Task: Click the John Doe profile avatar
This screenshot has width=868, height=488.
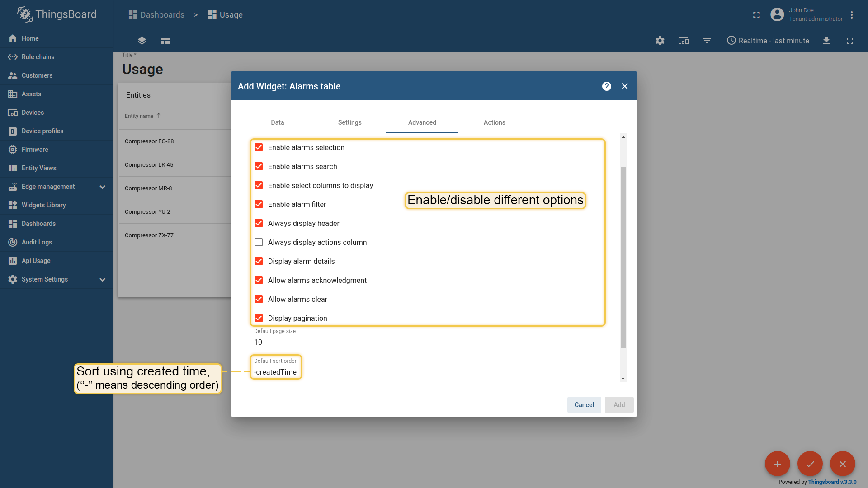Action: (x=777, y=15)
